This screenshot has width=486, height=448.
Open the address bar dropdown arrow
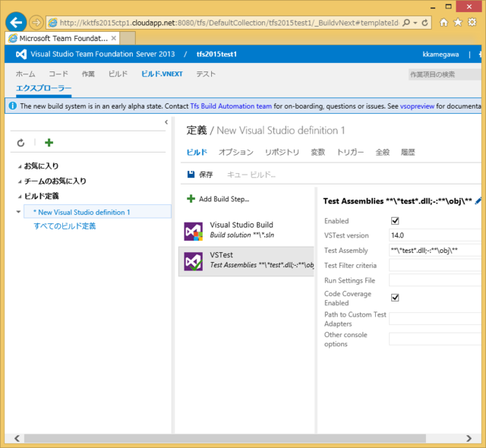click(x=415, y=23)
